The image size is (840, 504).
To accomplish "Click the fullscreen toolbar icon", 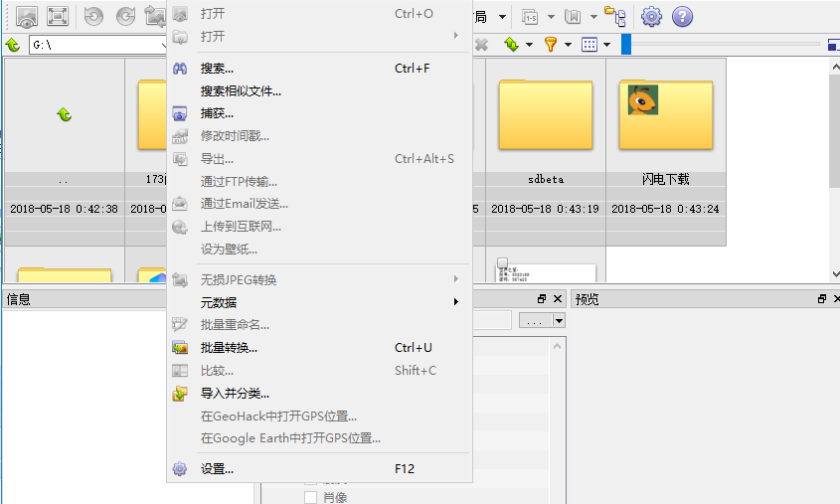I will click(x=58, y=17).
